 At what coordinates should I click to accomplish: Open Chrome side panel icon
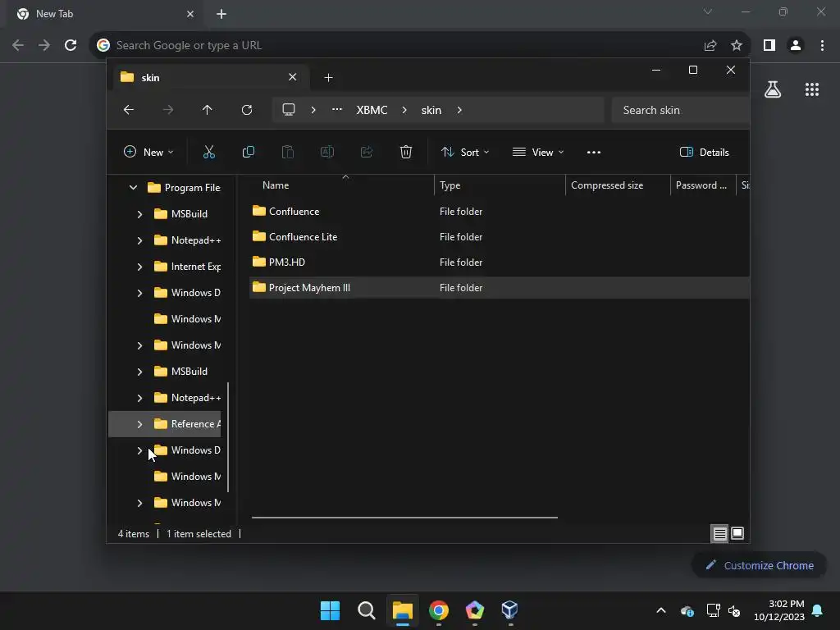(x=769, y=46)
